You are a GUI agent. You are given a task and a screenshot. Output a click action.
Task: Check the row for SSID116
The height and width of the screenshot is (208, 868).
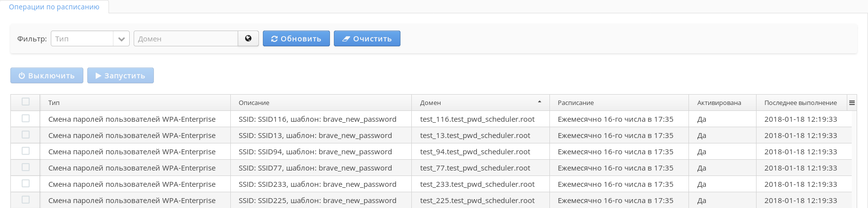26,118
